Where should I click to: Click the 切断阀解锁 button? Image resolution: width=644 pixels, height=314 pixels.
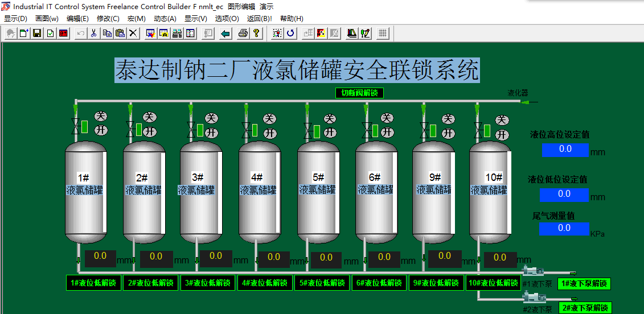[x=359, y=93]
